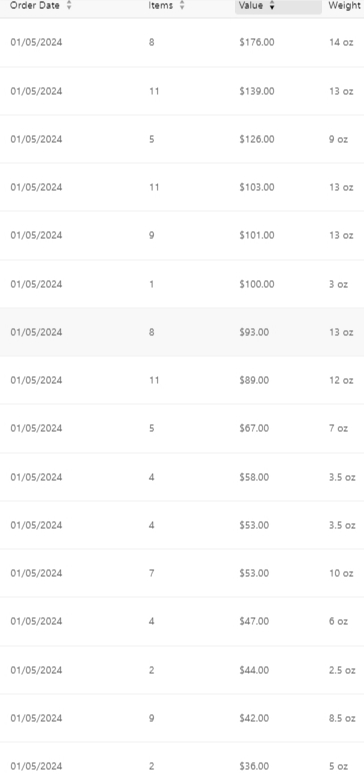
Task: Select the $89.00 order row
Action: click(182, 380)
